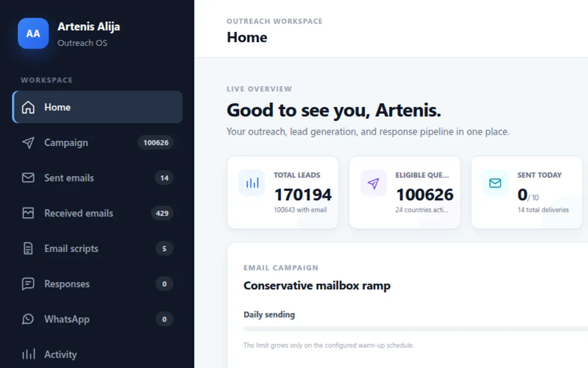Click the pipeline description subtitle text
Image resolution: width=588 pixels, height=368 pixels.
point(368,132)
